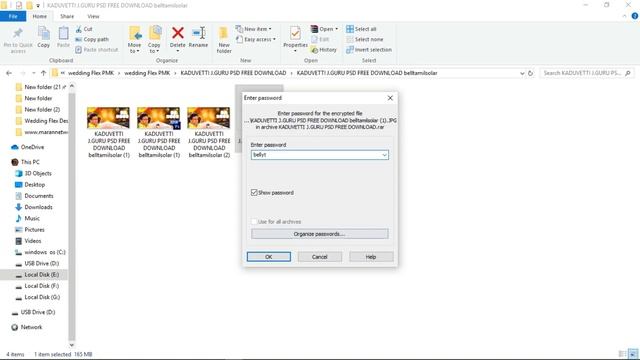Click the Cut scissors icon

78,29
